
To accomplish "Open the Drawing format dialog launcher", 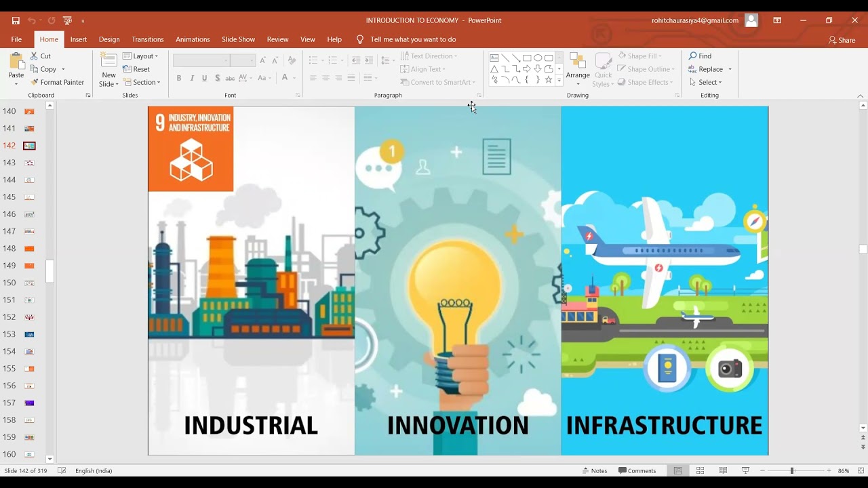I will click(677, 96).
